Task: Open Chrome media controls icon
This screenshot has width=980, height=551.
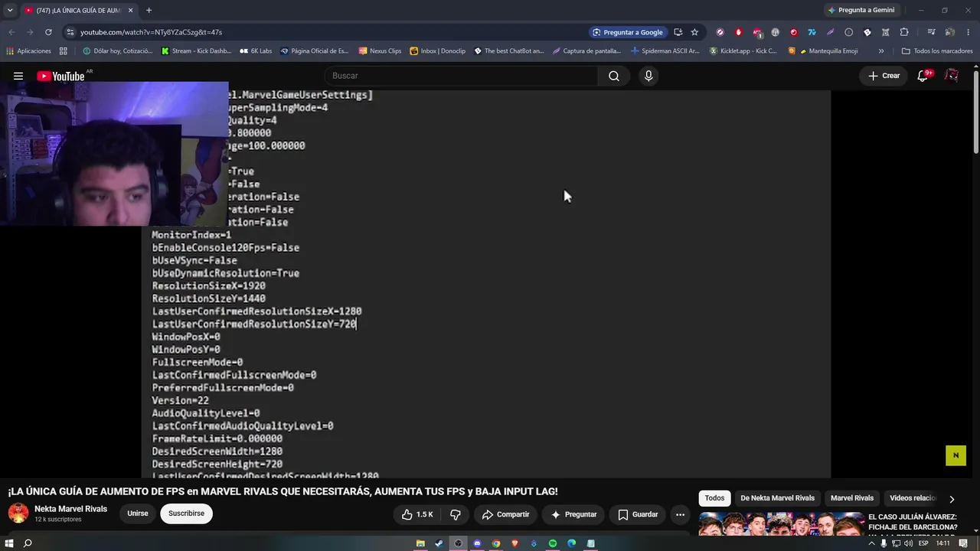Action: [x=931, y=32]
